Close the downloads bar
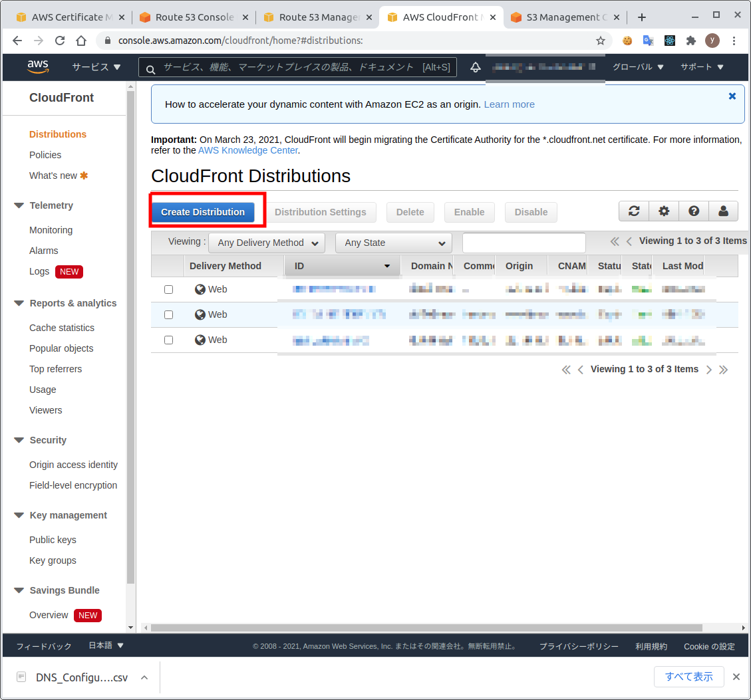This screenshot has width=751, height=700. click(736, 677)
